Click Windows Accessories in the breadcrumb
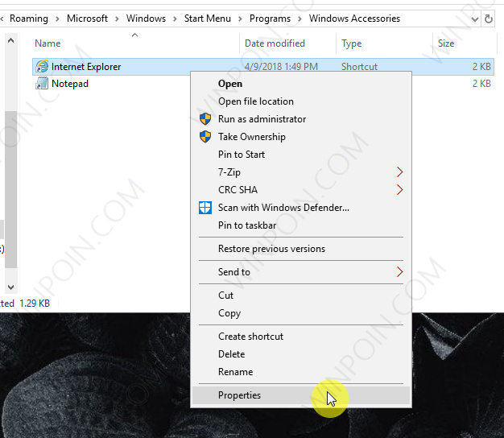This screenshot has width=504, height=438. [354, 19]
